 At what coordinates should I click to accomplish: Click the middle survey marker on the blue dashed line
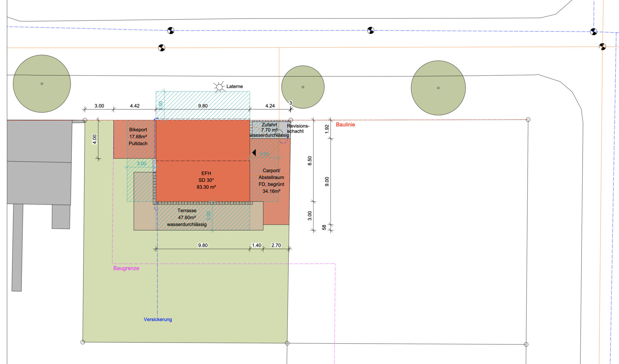[371, 30]
